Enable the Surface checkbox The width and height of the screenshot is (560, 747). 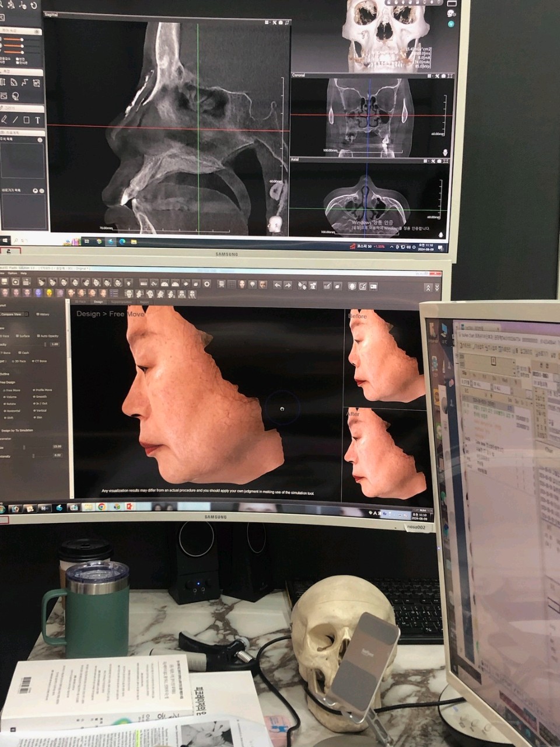coord(23,336)
